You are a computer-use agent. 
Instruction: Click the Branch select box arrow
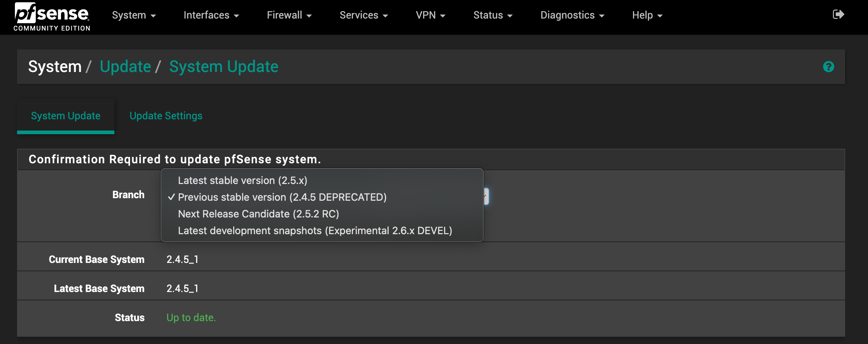[x=486, y=196]
